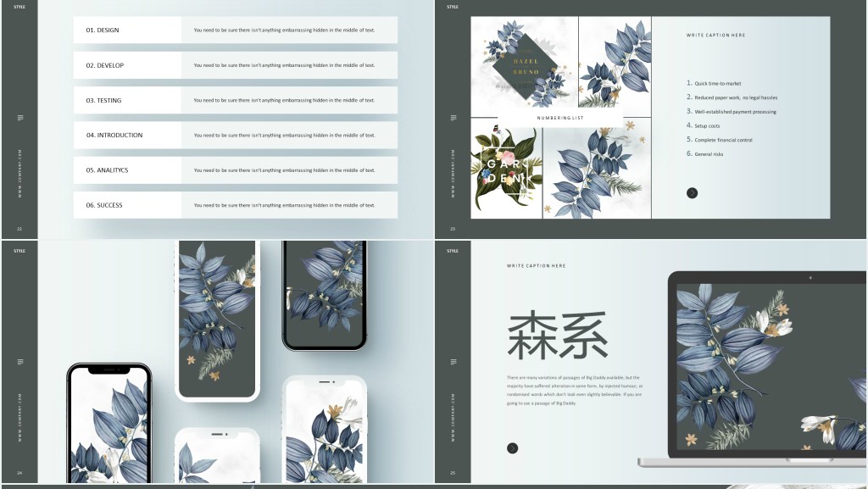
Task: Select the Hazel Bruno floral card image
Action: point(524,66)
